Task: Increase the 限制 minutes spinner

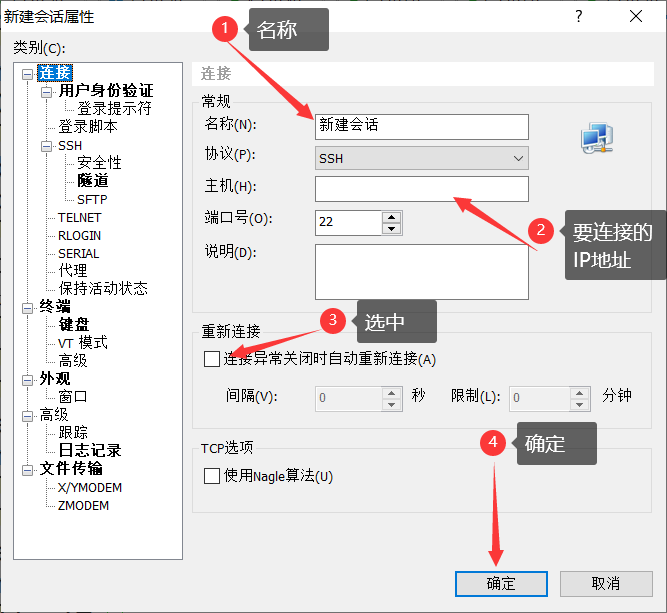Action: tap(579, 393)
